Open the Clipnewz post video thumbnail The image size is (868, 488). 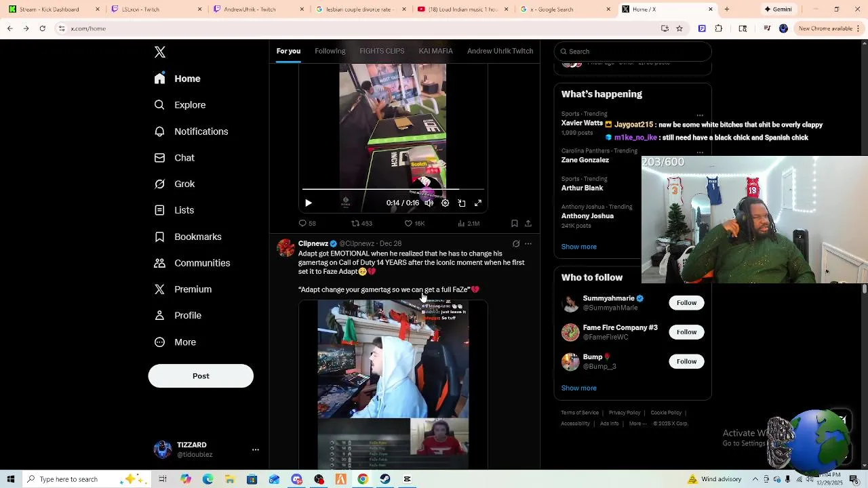pos(393,384)
